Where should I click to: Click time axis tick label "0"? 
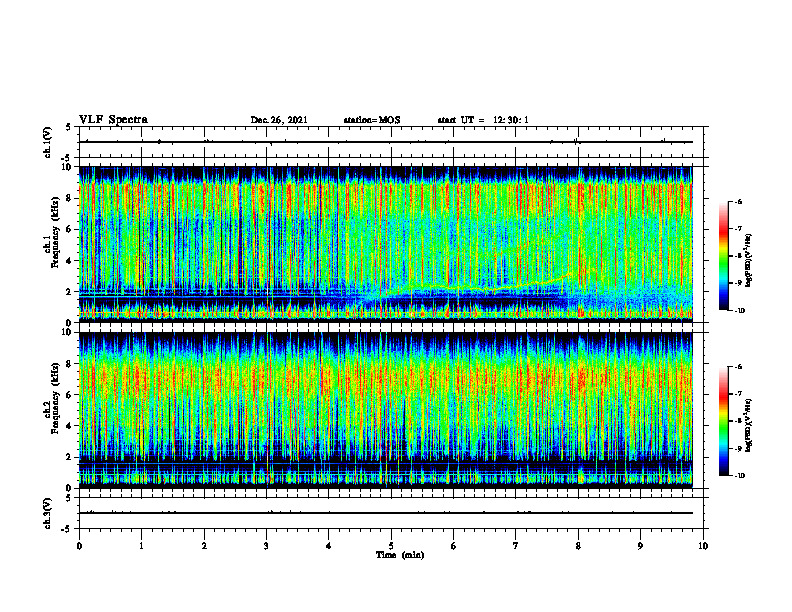pyautogui.click(x=79, y=546)
